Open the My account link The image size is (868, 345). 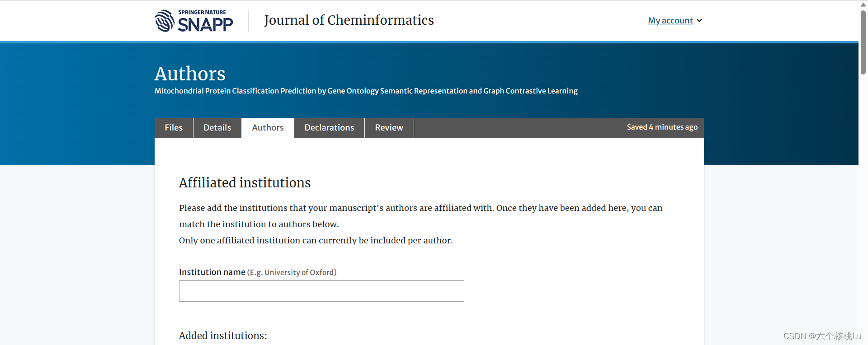click(x=670, y=21)
